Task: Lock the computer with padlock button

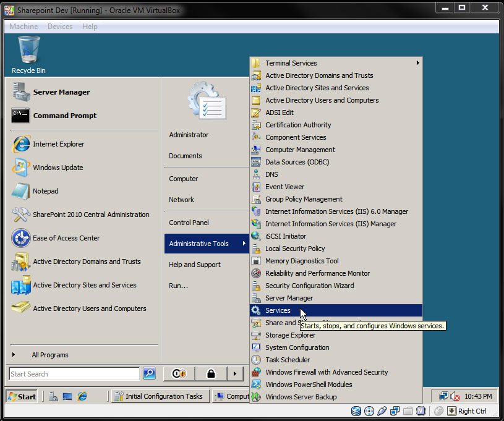Action: coord(211,374)
